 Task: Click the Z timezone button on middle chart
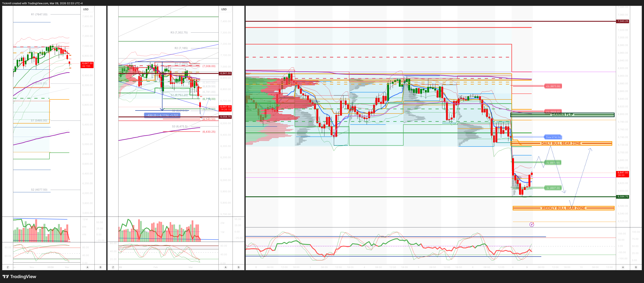click(113, 267)
